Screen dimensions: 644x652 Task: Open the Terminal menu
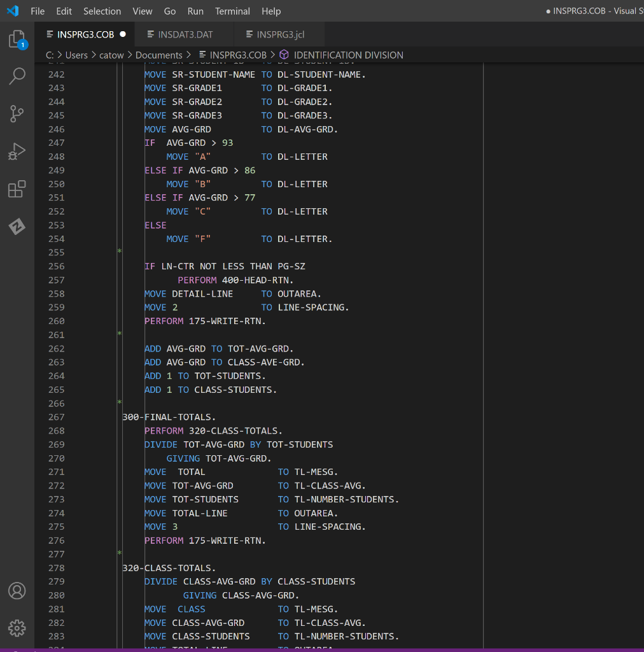pyautogui.click(x=232, y=11)
